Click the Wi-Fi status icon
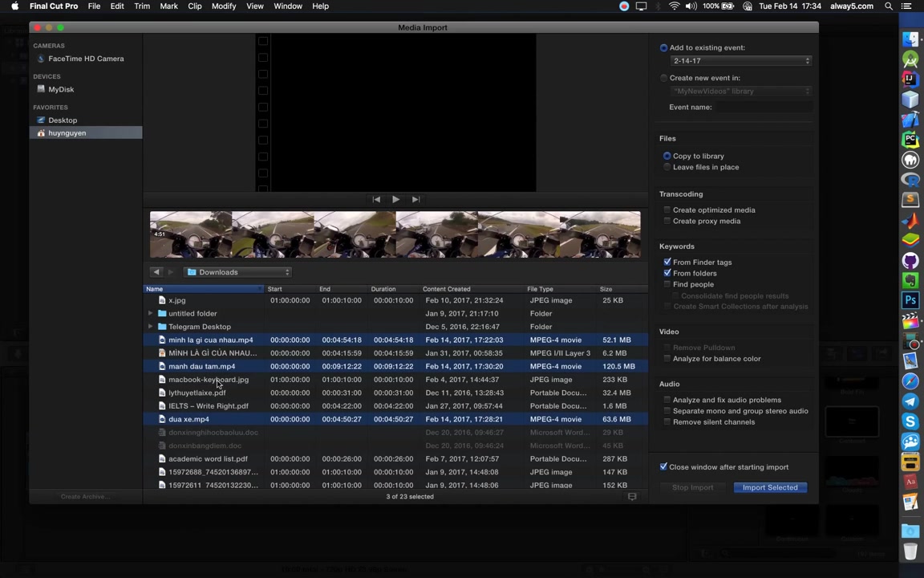Image resolution: width=924 pixels, height=578 pixels. coord(675,6)
